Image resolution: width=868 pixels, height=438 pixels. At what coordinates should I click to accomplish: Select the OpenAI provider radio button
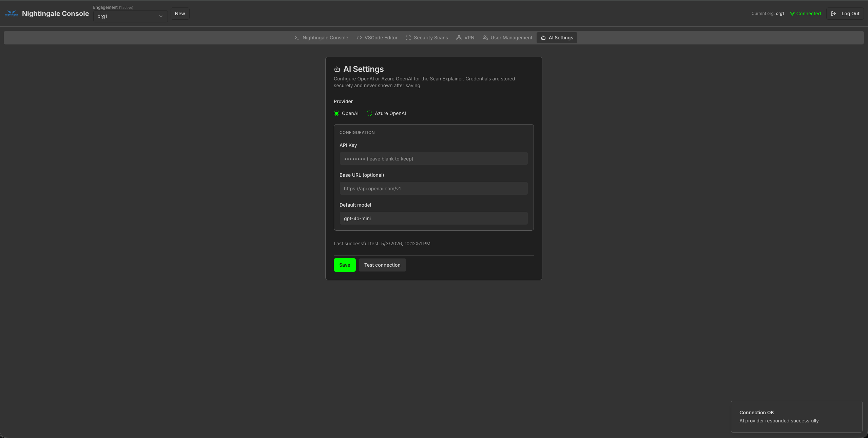(x=336, y=113)
